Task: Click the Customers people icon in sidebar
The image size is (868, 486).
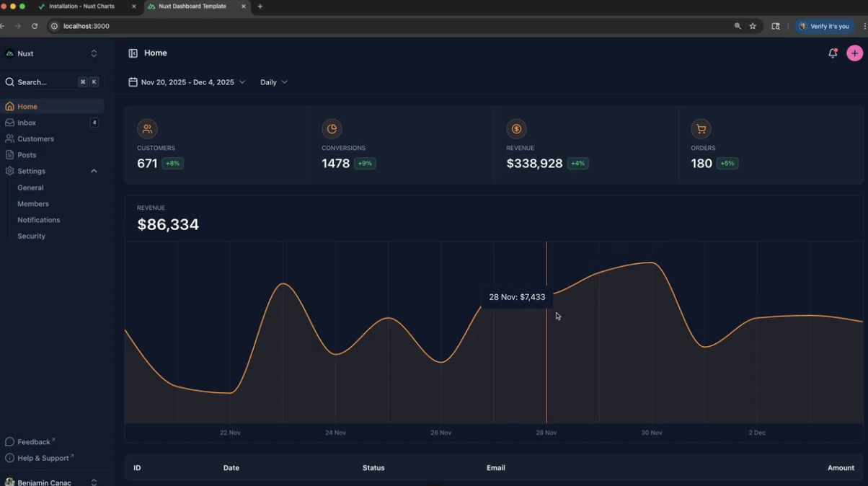Action: 9,138
